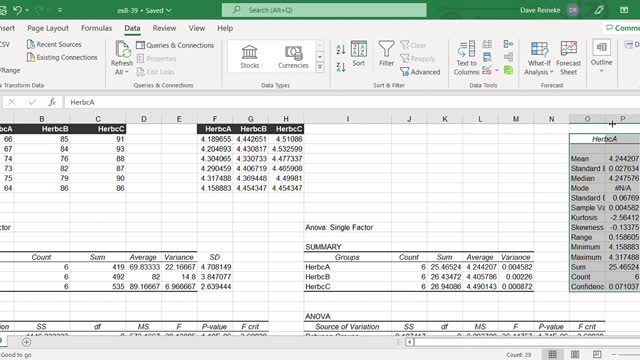The image size is (640, 360).
Task: Open the Sort dialog button
Action: tap(359, 53)
